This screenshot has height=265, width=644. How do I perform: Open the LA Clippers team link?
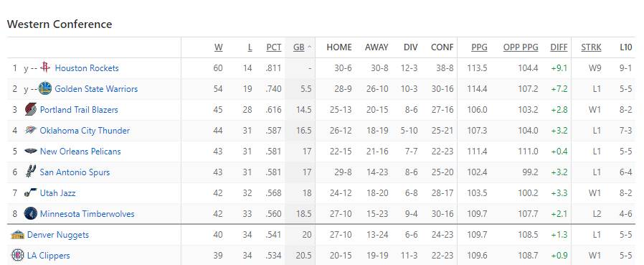pos(49,256)
